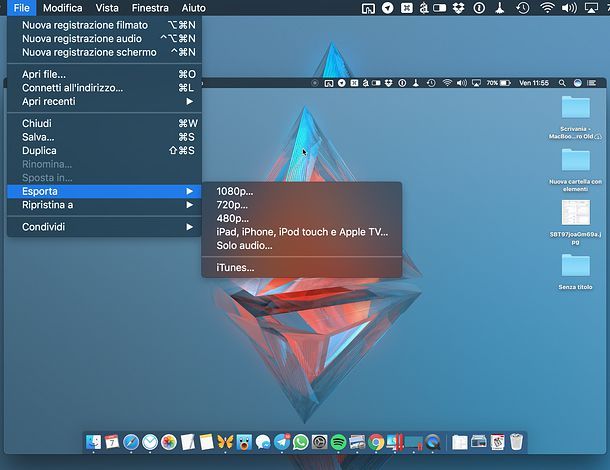Open the Photos app in dock

pos(168,441)
